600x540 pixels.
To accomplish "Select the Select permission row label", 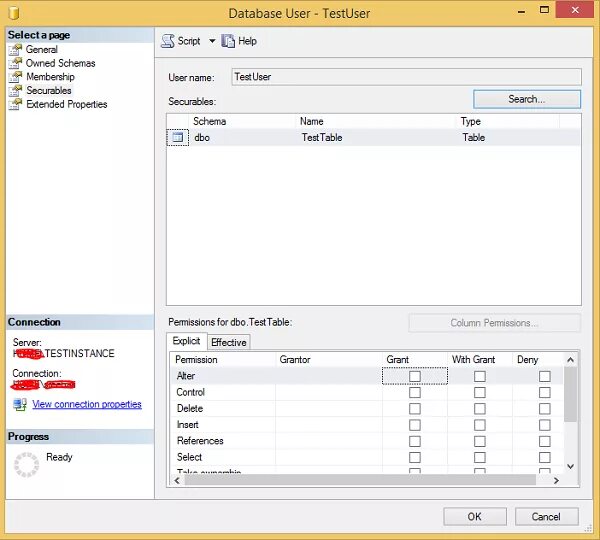I will (189, 457).
